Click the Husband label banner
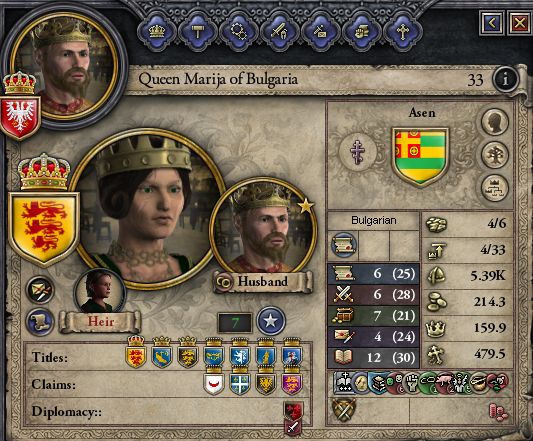Viewport: 533px width, 441px height. [x=263, y=281]
